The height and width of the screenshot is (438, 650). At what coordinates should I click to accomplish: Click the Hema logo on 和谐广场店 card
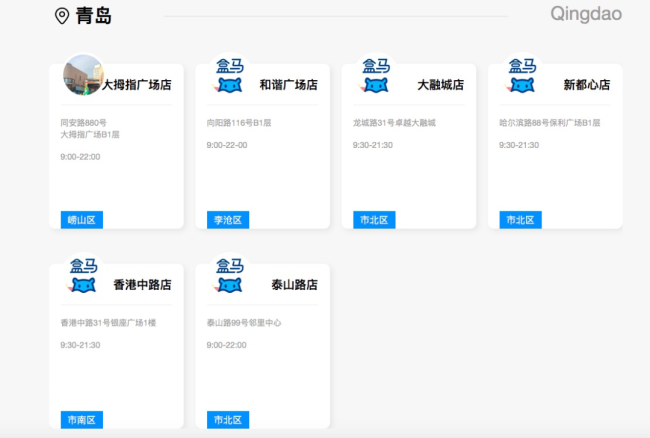pyautogui.click(x=229, y=75)
